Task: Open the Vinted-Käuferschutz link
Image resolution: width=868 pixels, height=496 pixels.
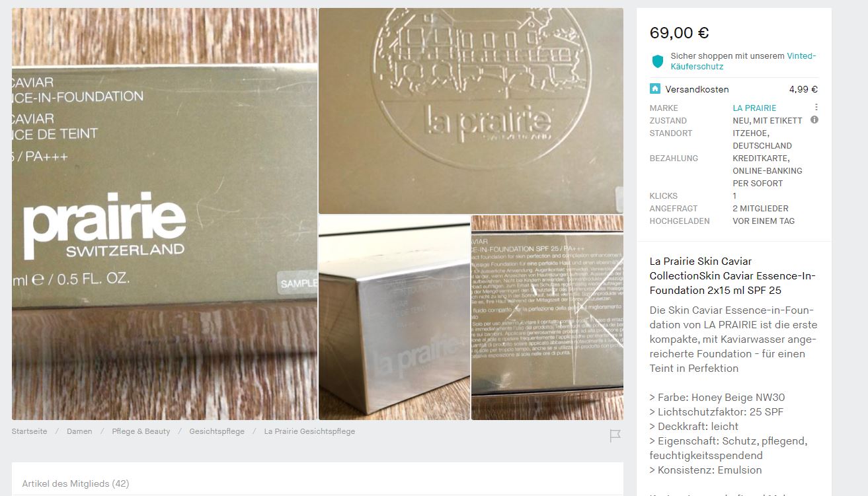Action: [743, 61]
